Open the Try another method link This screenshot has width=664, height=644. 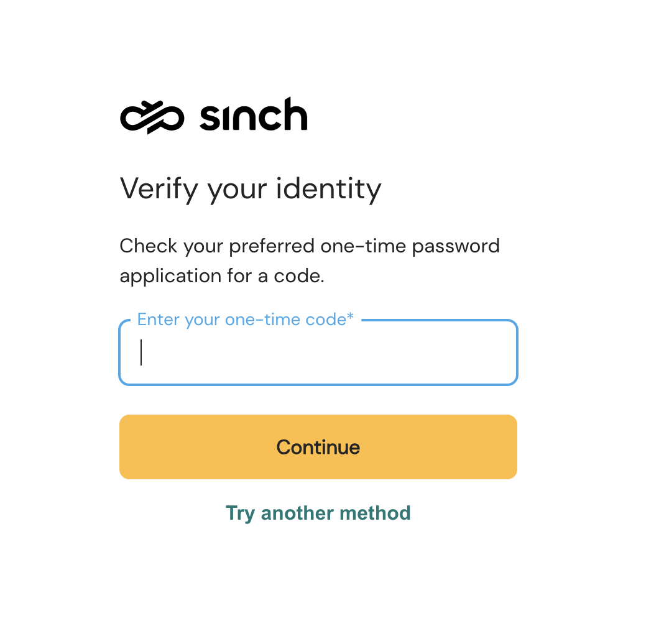318,513
